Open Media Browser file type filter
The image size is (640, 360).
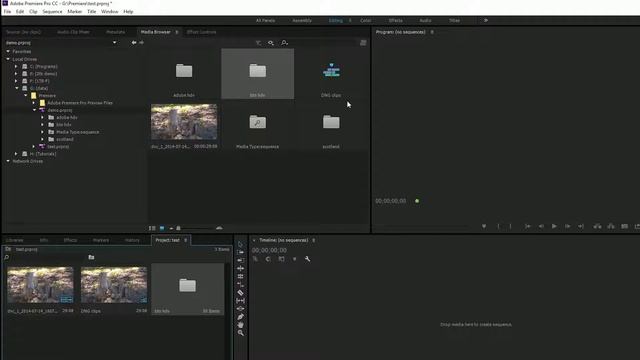point(258,42)
